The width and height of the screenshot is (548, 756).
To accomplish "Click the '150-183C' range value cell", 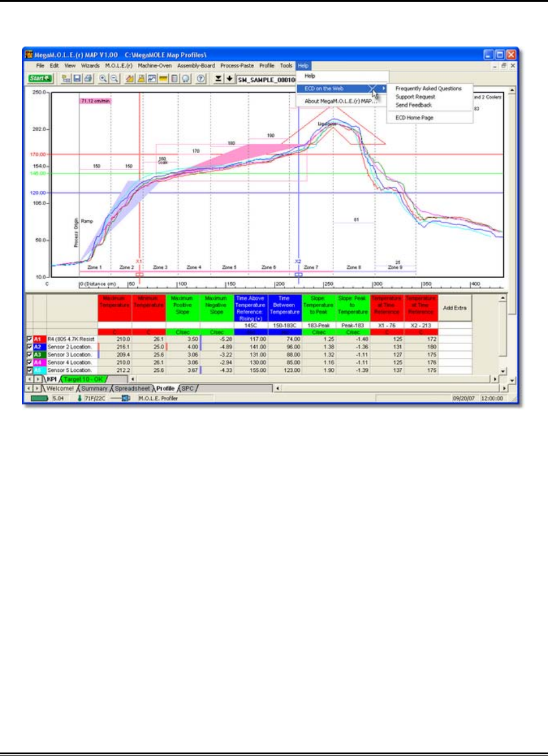I will [284, 325].
